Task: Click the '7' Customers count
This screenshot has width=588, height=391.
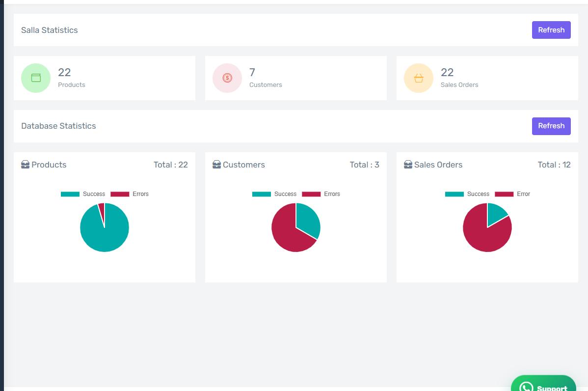Action: (252, 72)
